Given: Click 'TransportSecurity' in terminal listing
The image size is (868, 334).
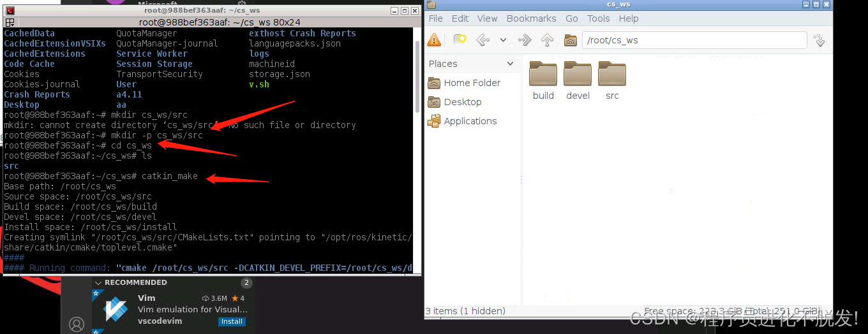Looking at the screenshot, I should point(160,74).
